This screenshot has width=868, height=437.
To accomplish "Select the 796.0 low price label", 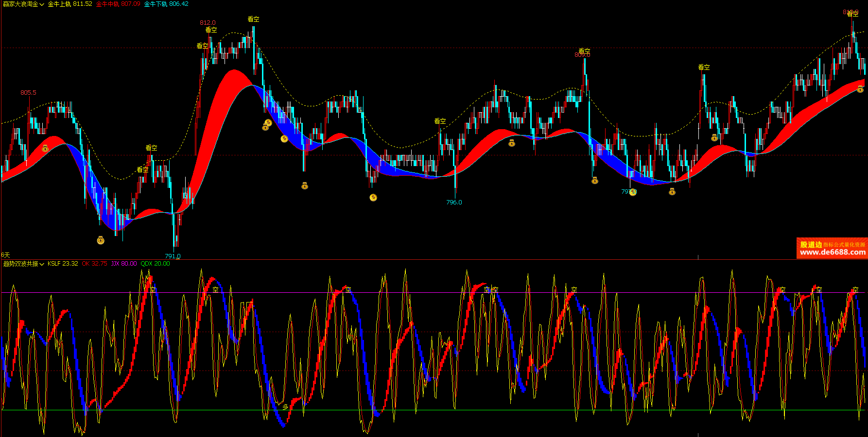I will coord(454,202).
